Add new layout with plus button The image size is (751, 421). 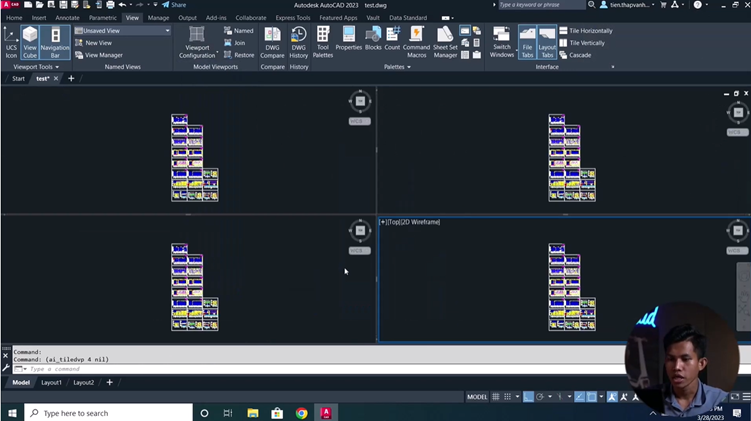[x=109, y=382]
